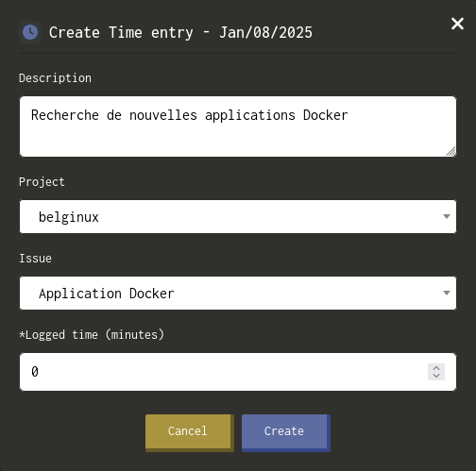Click the Issue field label

click(x=35, y=259)
